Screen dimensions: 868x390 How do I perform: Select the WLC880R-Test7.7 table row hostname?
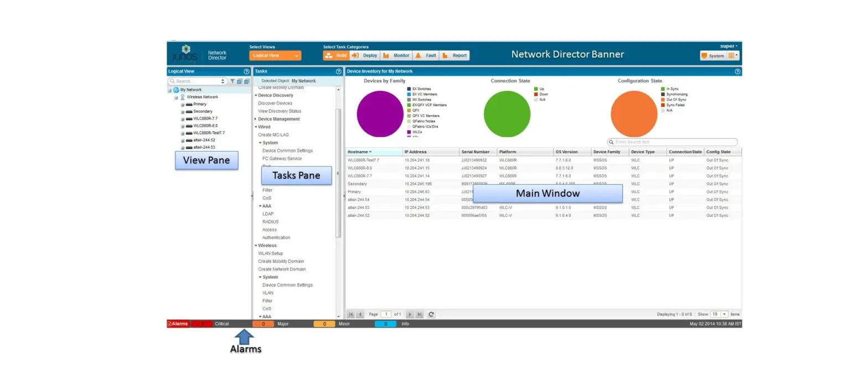coord(364,160)
